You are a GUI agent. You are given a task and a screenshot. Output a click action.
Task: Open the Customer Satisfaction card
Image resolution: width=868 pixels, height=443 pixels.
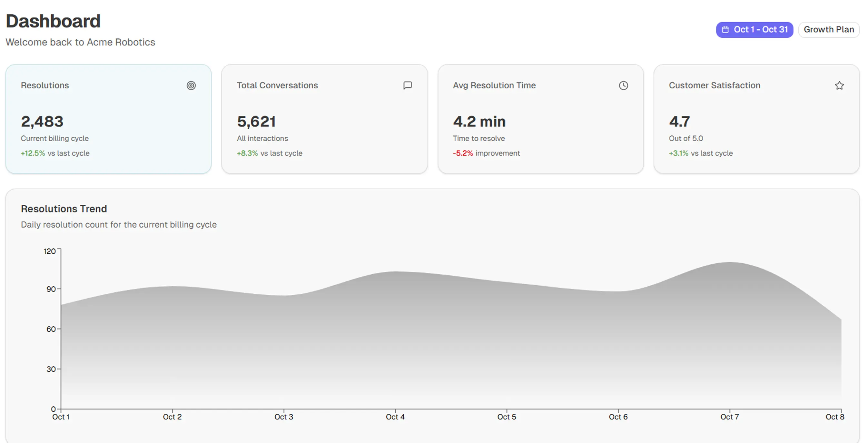pyautogui.click(x=756, y=119)
